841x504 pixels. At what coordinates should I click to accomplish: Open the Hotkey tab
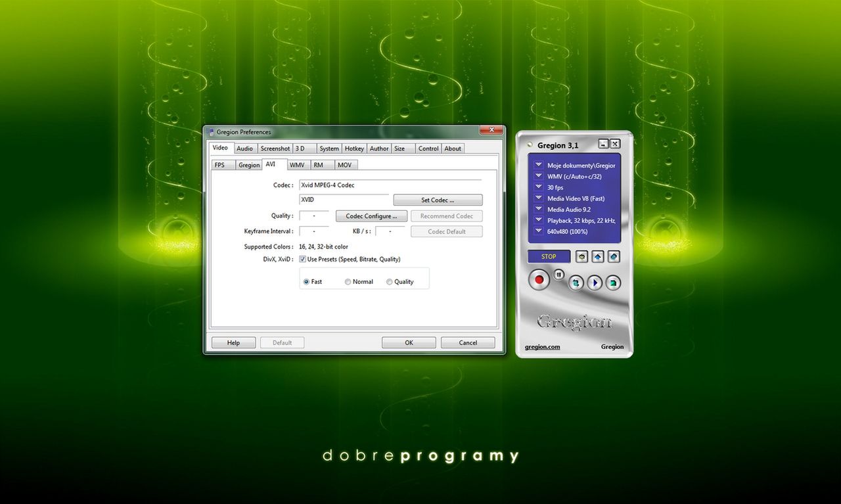click(x=355, y=149)
